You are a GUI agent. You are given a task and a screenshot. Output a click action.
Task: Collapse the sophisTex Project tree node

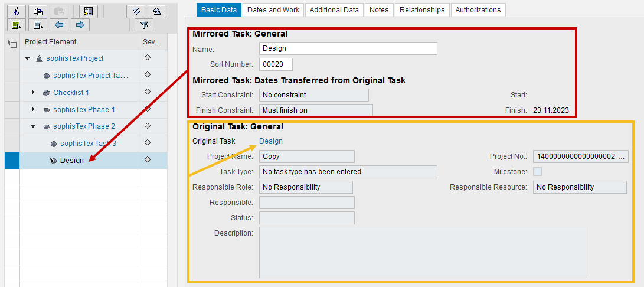pyautogui.click(x=27, y=58)
